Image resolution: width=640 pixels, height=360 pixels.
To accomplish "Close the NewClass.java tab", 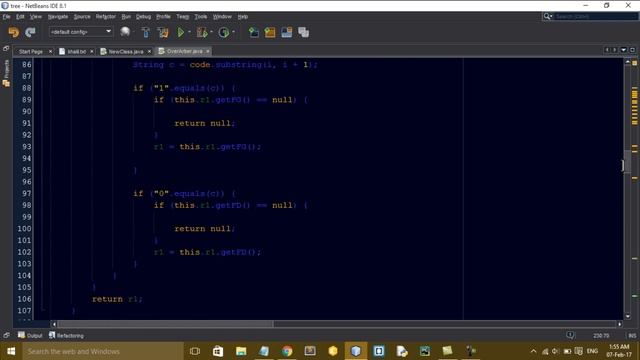I will pos(149,51).
